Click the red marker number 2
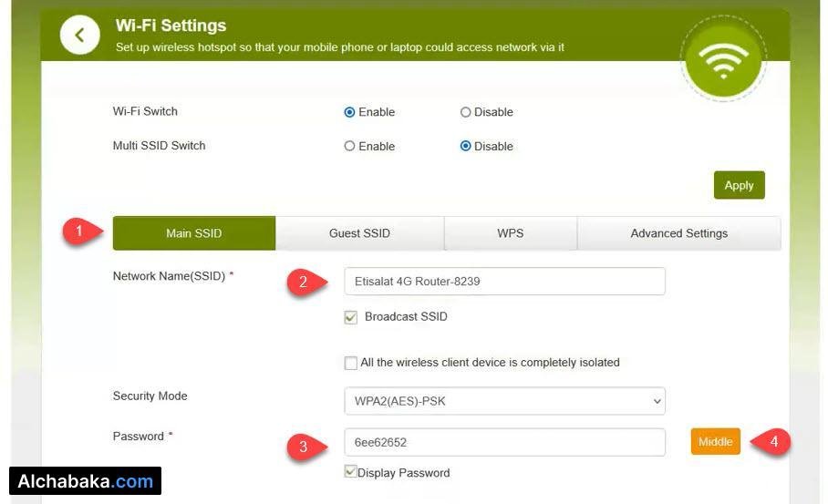Screen dimensions: 828x504 pyautogui.click(x=303, y=282)
